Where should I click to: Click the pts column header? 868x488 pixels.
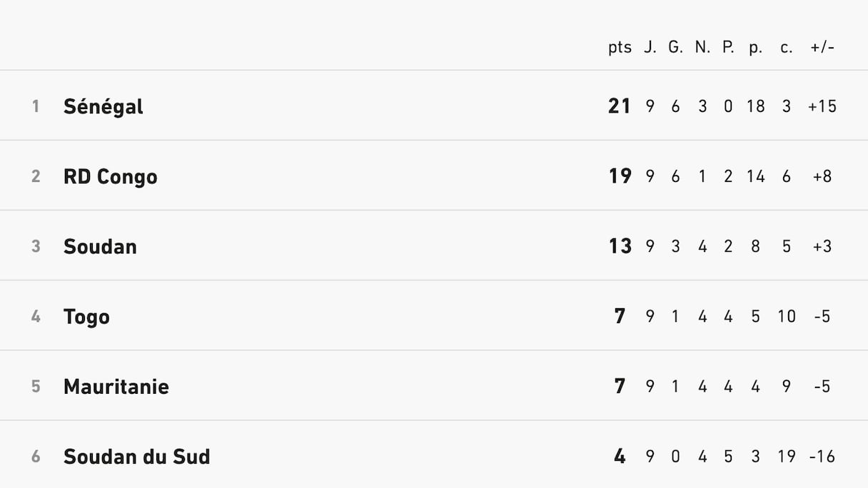pyautogui.click(x=620, y=48)
